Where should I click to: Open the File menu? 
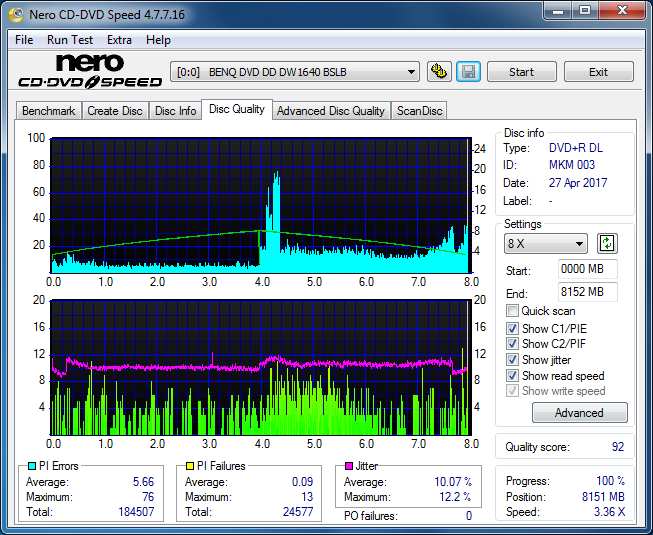[x=24, y=40]
